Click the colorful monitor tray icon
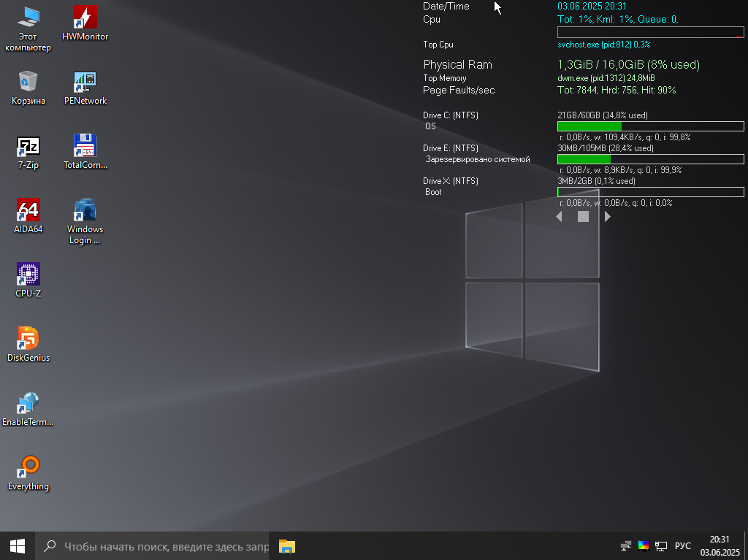748x560 pixels. 644,545
